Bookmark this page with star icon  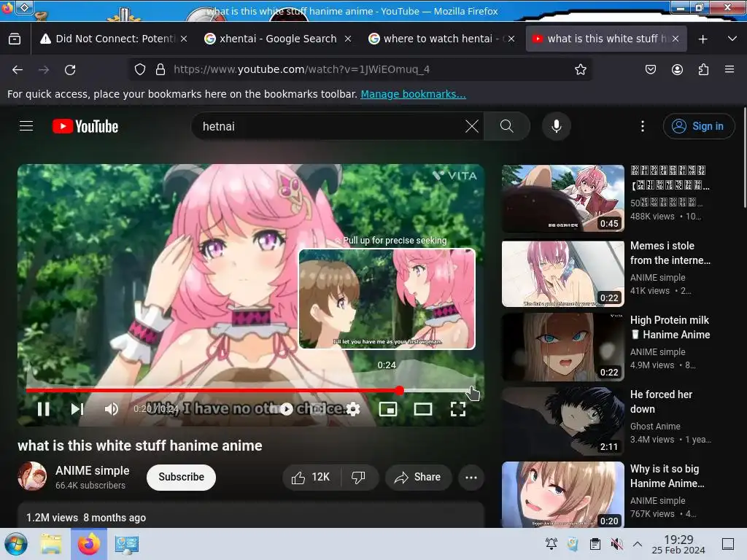580,69
